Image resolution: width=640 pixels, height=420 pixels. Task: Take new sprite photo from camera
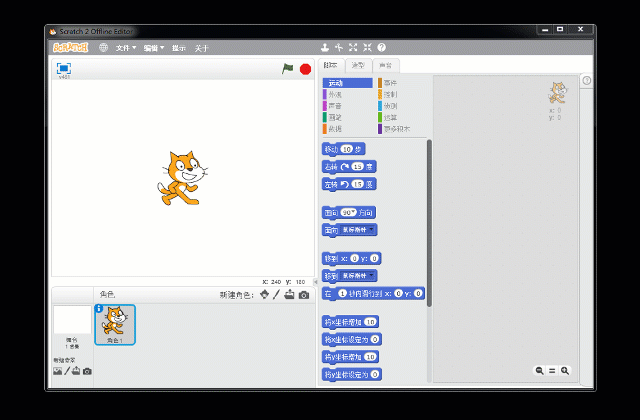coord(304,295)
